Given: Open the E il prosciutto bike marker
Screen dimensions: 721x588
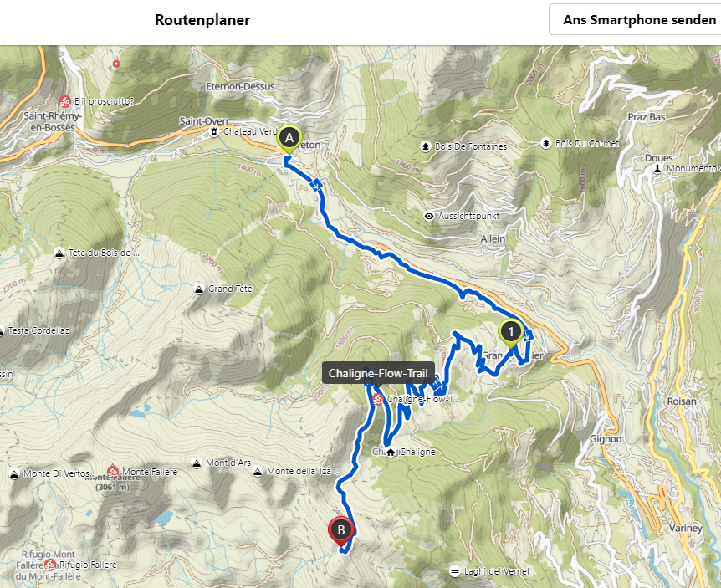Looking at the screenshot, I should point(65,101).
